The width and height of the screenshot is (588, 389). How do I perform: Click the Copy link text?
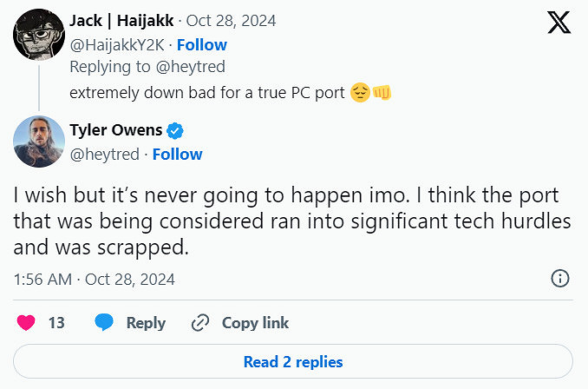[255, 322]
